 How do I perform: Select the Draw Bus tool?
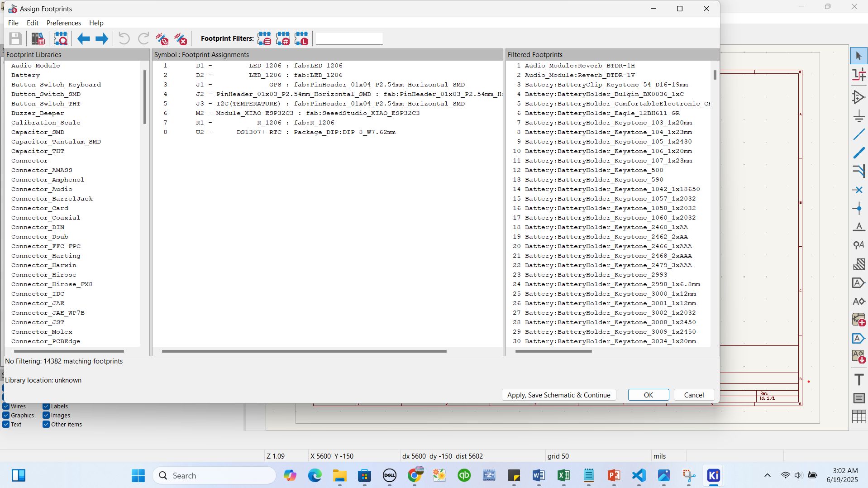tap(858, 153)
